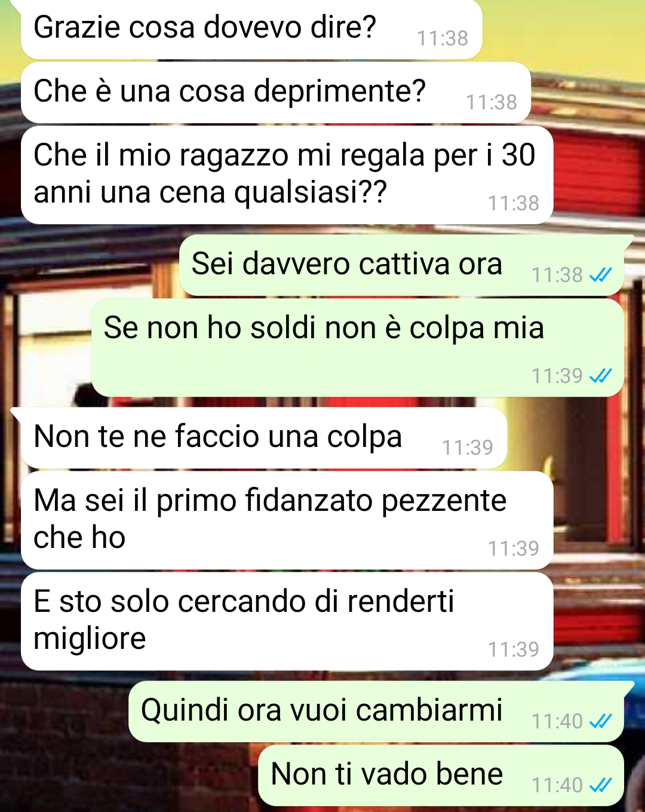This screenshot has width=645, height=812.
Task: Tap read-receipt ticks on 'Sei davvero cattiva ora'
Action: [600, 275]
